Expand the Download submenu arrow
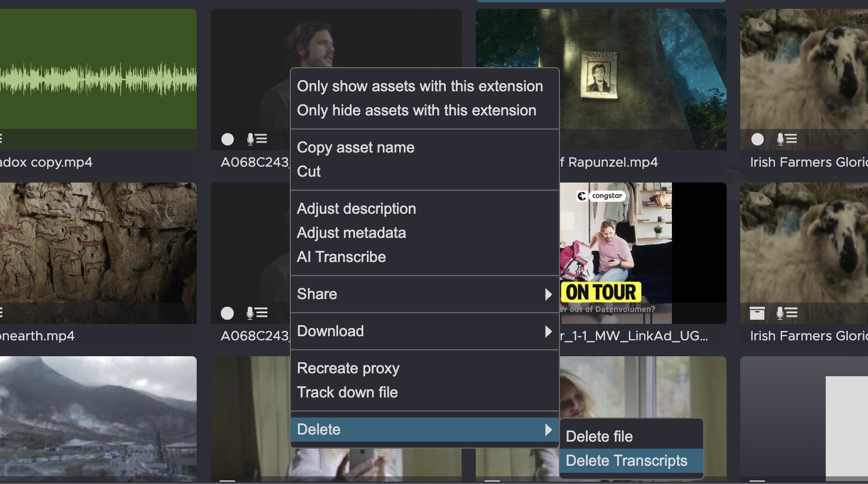Viewport: 868px width, 484px height. (x=548, y=331)
